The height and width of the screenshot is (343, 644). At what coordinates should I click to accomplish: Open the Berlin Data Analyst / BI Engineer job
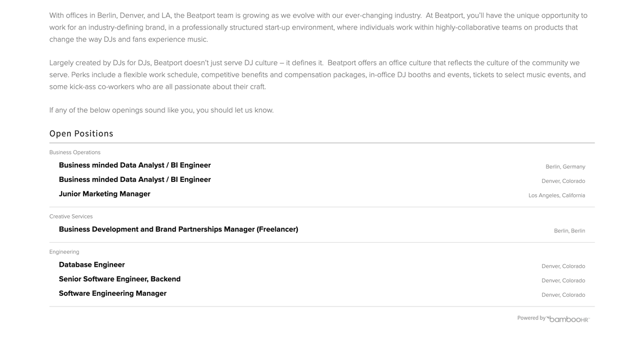coord(135,165)
